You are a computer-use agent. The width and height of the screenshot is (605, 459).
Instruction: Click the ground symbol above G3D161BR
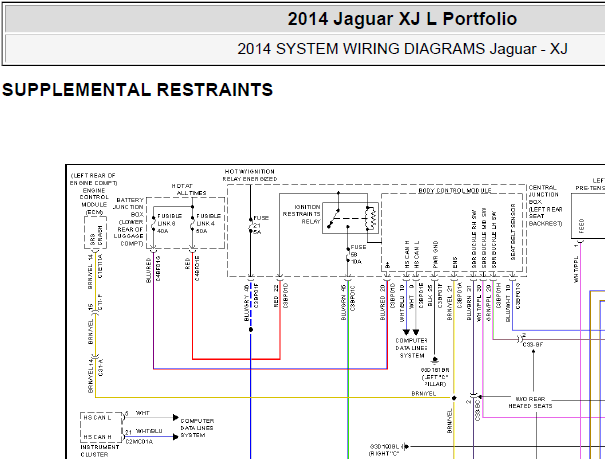tap(435, 361)
